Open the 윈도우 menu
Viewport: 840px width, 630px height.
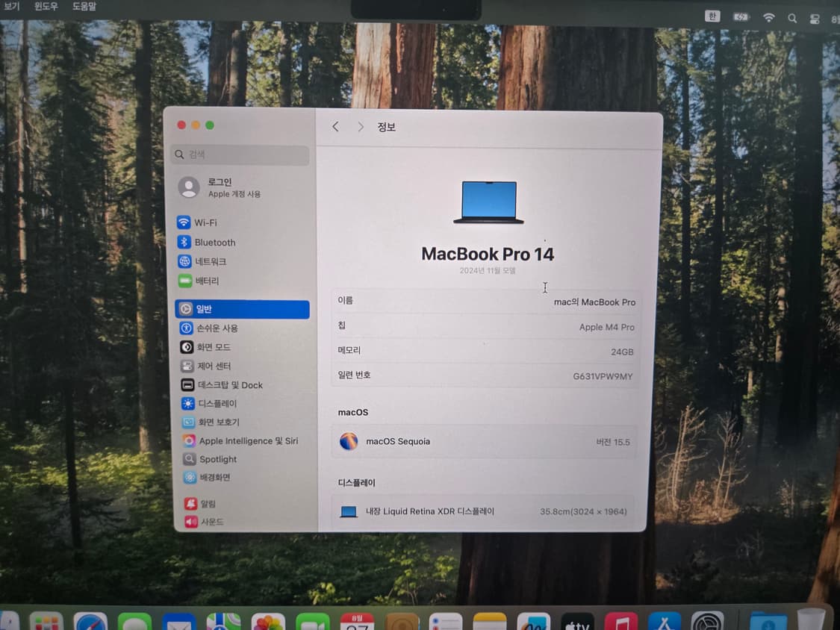tap(46, 7)
